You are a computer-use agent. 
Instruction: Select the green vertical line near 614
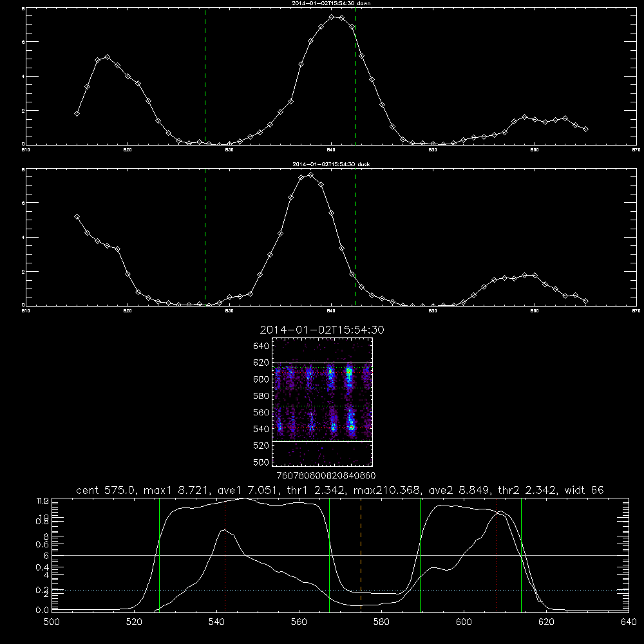coord(521,554)
